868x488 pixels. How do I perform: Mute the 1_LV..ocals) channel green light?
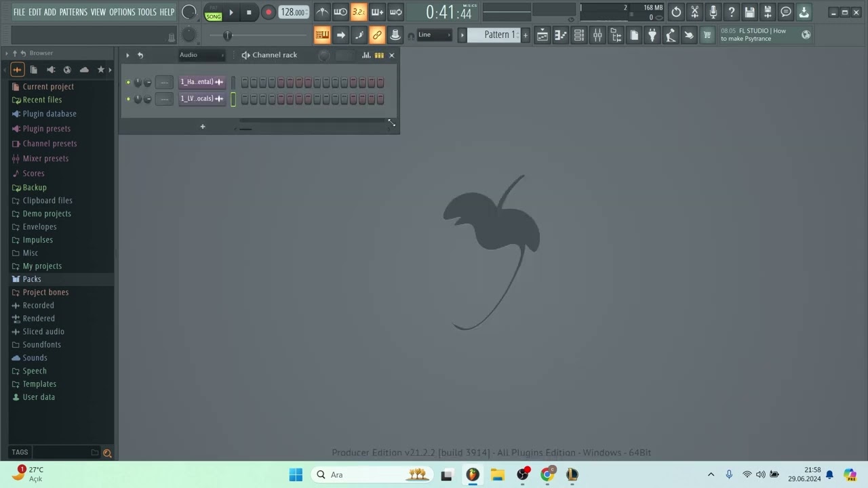pos(128,99)
